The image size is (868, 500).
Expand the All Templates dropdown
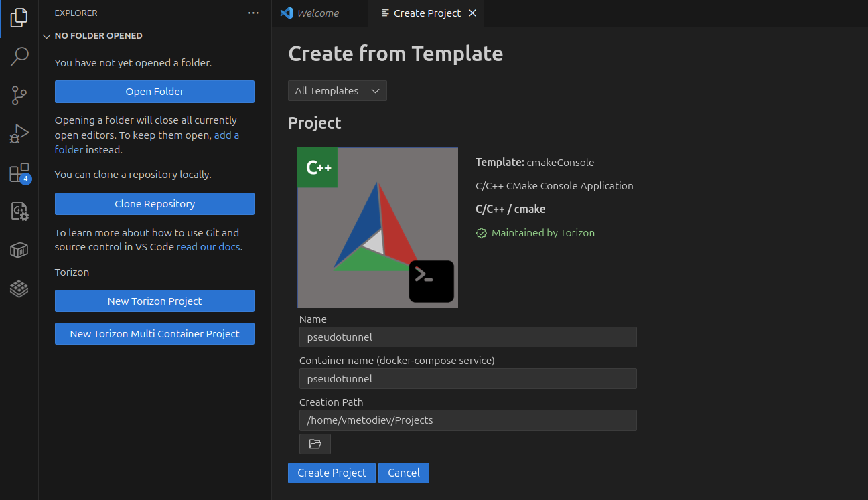[x=338, y=91]
